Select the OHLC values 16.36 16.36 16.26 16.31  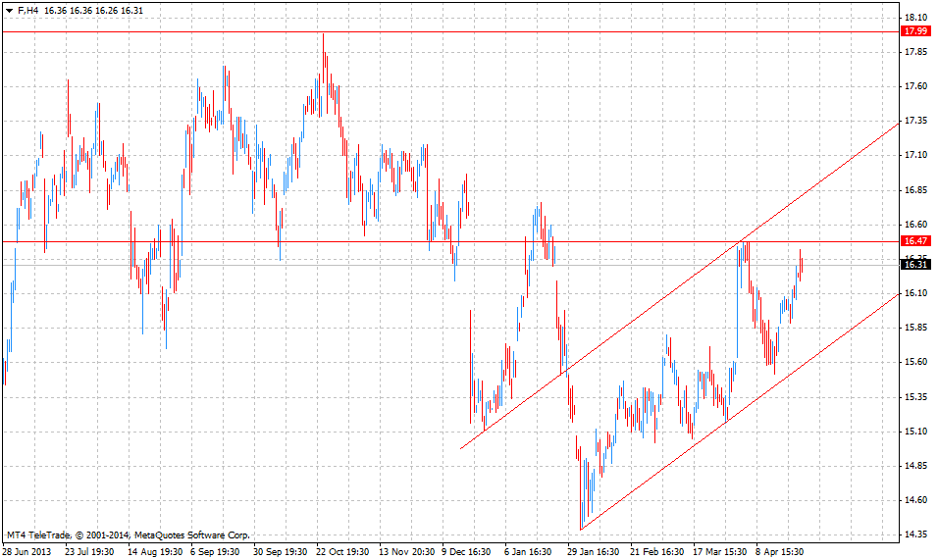[93, 11]
